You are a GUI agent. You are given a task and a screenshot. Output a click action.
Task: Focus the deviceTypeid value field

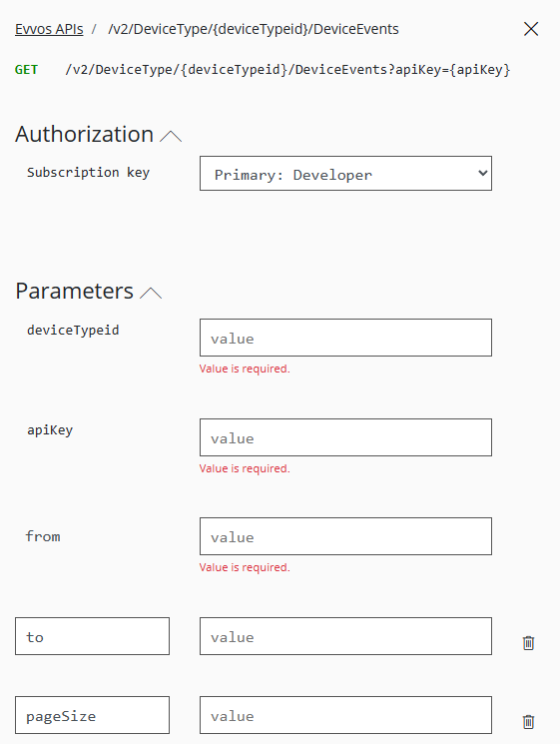[x=345, y=338]
